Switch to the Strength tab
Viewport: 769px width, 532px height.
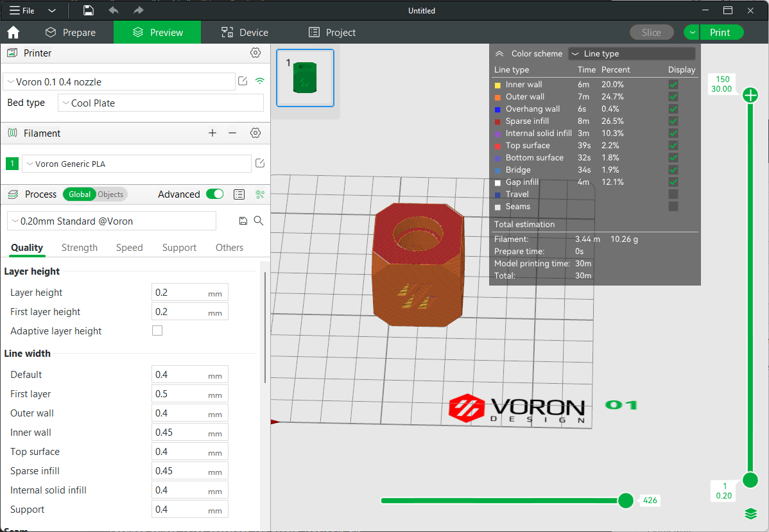pos(80,248)
